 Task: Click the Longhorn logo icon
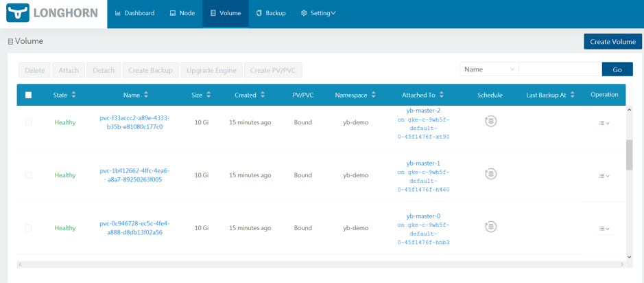pyautogui.click(x=18, y=13)
